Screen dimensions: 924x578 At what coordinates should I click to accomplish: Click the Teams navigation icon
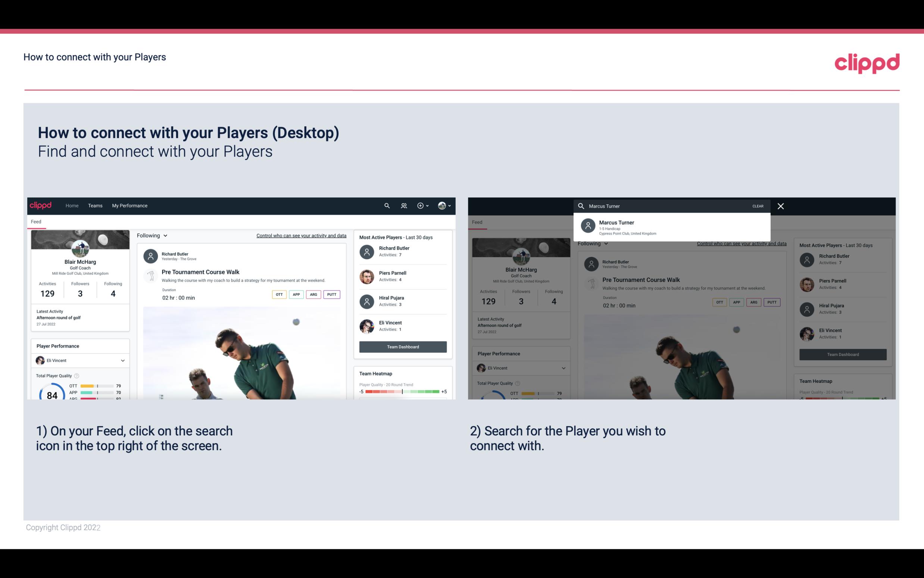pos(94,206)
